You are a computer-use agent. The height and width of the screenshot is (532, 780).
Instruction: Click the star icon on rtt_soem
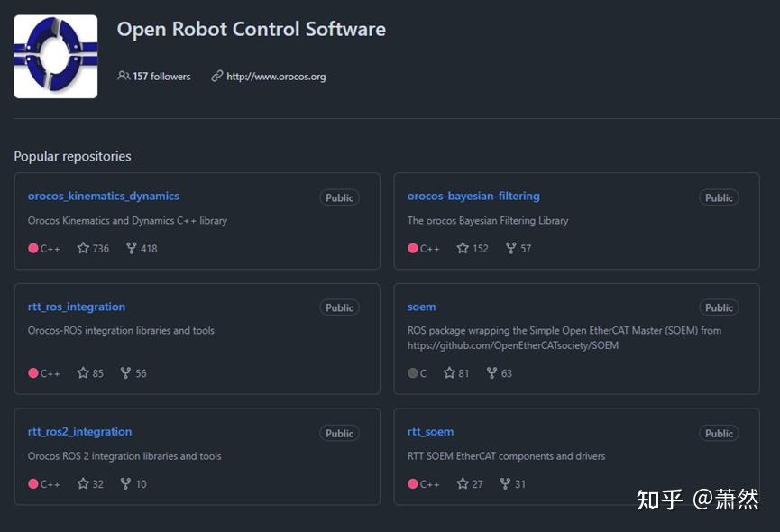pos(463,483)
